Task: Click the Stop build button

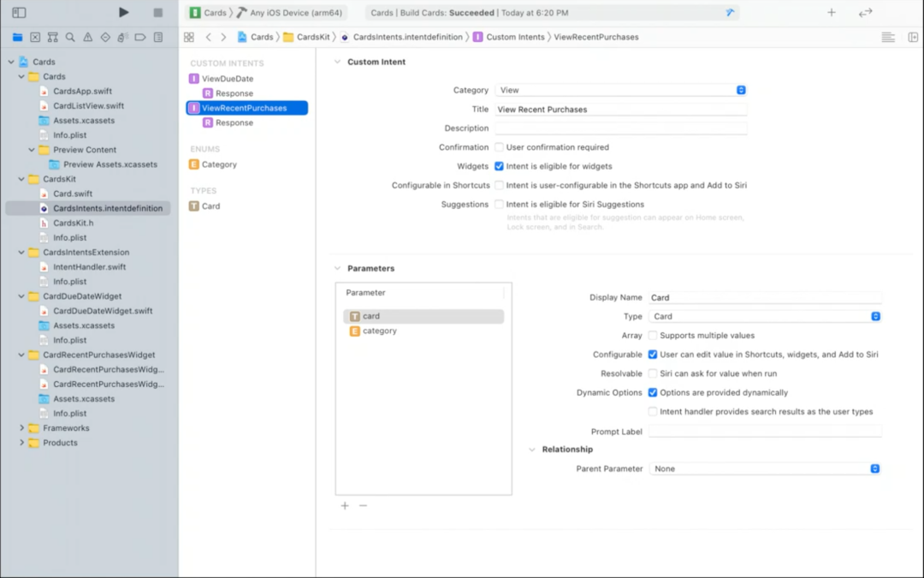Action: click(x=158, y=13)
